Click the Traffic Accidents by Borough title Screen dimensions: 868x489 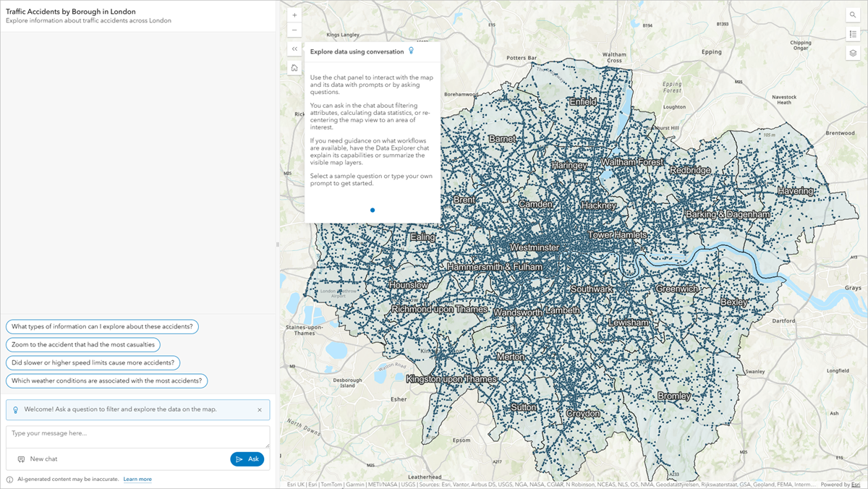[x=71, y=12]
